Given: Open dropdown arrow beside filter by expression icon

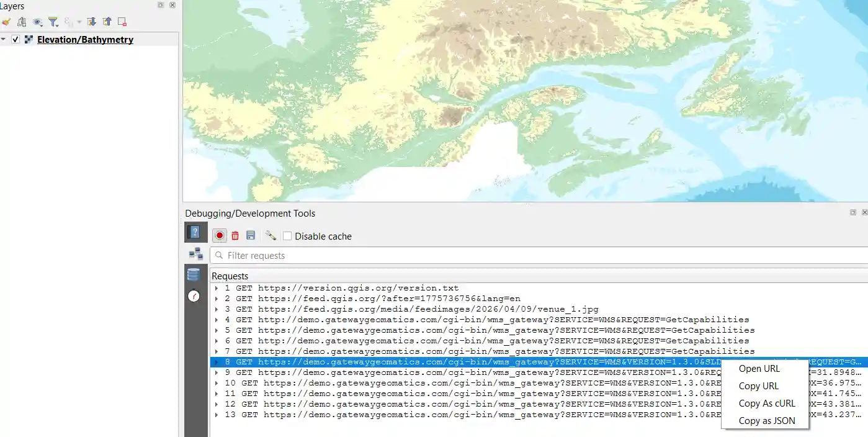Looking at the screenshot, I should 79,22.
